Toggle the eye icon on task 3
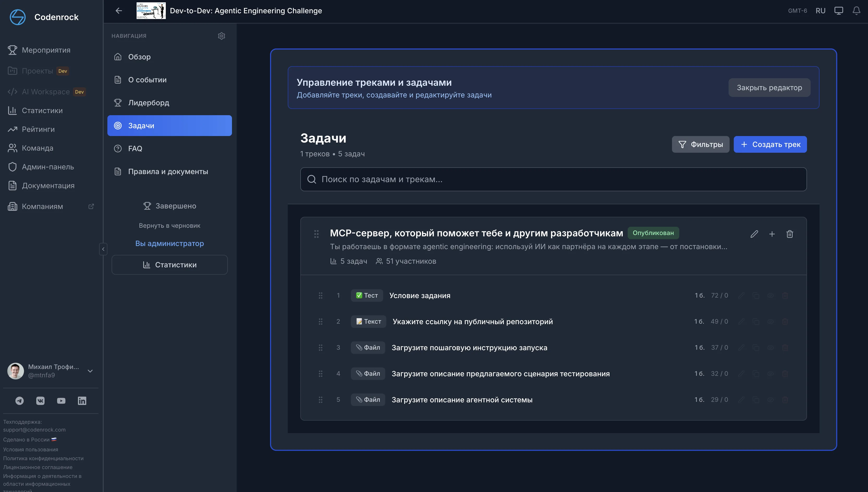Viewport: 868px width, 492px height. [771, 348]
